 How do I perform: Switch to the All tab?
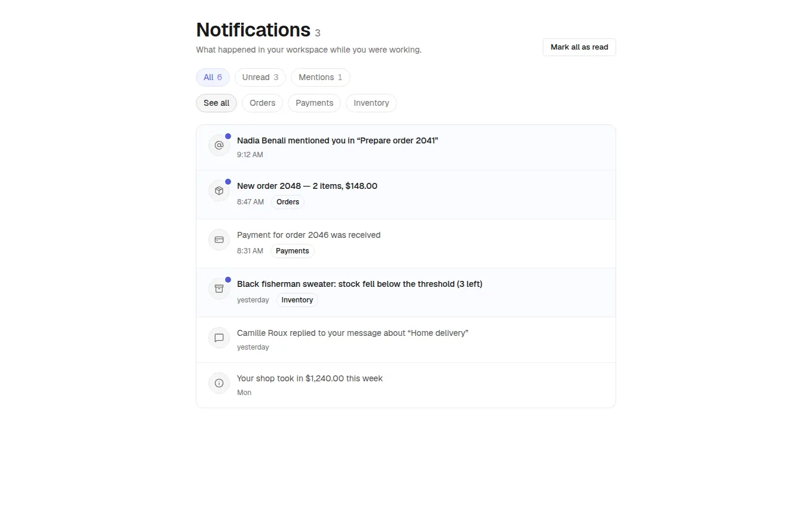[x=213, y=77]
